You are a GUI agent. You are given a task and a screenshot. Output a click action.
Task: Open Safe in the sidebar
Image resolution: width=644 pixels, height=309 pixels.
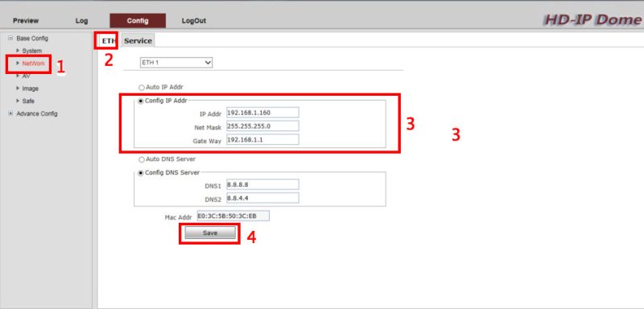point(28,101)
